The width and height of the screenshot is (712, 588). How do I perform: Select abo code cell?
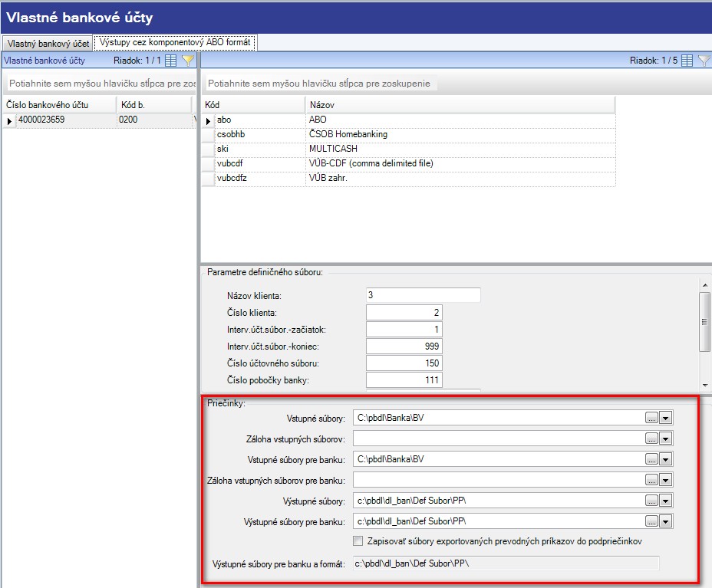coord(260,120)
